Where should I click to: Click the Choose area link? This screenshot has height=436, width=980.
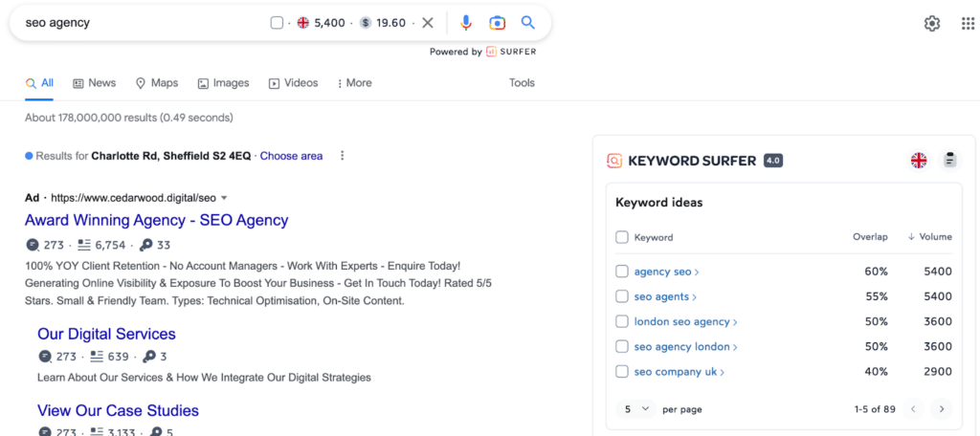[x=291, y=156]
